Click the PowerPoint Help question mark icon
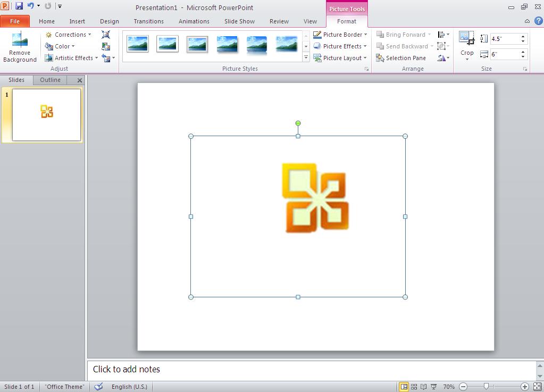The width and height of the screenshot is (544, 392). (539, 21)
